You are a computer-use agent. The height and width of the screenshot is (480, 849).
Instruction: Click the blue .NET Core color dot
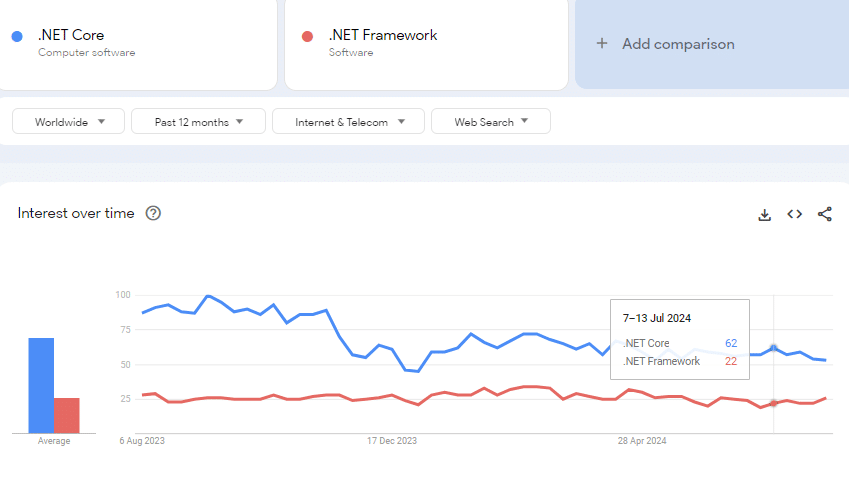(x=17, y=37)
